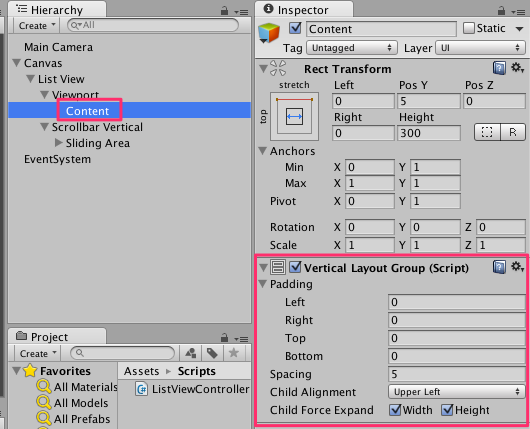Collapse the Padding section

click(x=262, y=284)
